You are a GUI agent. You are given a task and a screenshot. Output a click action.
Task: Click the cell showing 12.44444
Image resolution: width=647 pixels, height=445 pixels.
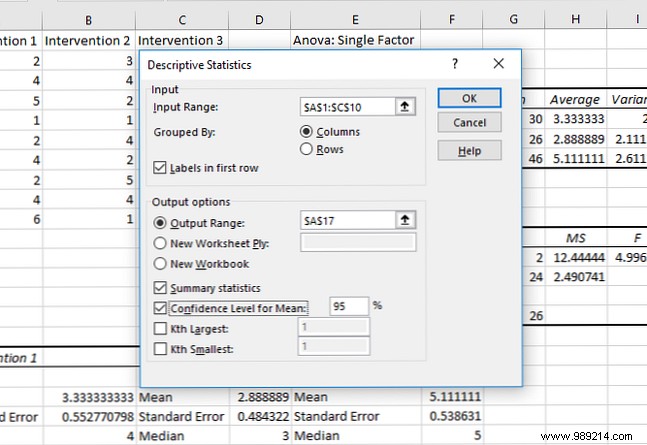tap(576, 258)
